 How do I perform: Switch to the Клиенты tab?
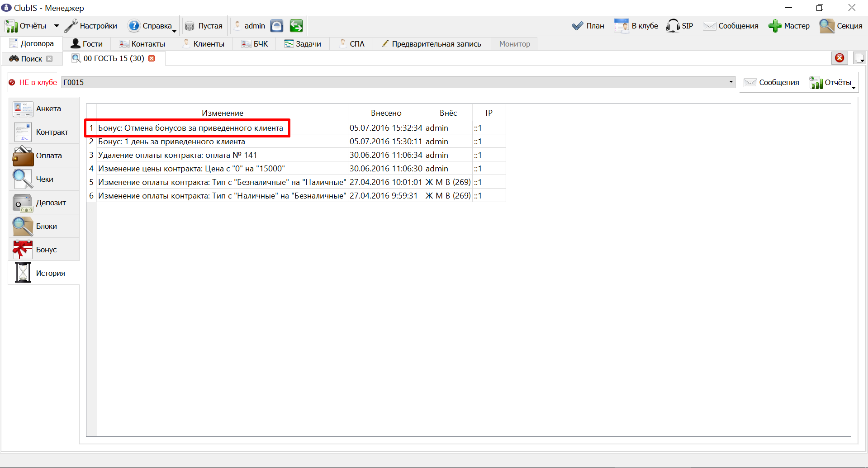coord(203,44)
